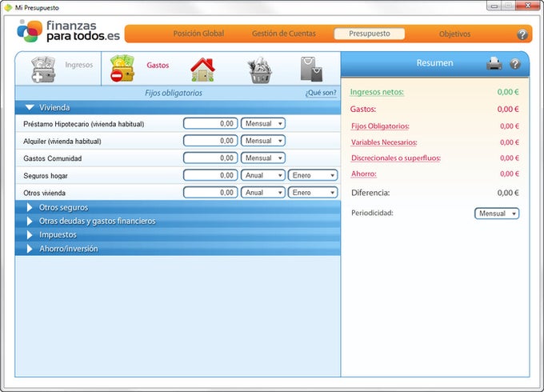This screenshot has width=544, height=392.
Task: Open frequency dropdown for Gastos Comunidad
Action: click(263, 158)
